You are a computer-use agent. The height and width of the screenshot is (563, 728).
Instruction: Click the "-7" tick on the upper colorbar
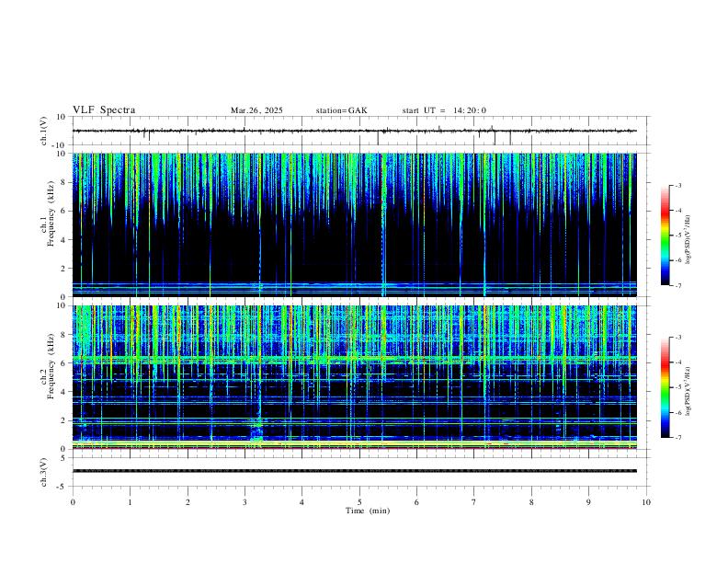coord(677,286)
